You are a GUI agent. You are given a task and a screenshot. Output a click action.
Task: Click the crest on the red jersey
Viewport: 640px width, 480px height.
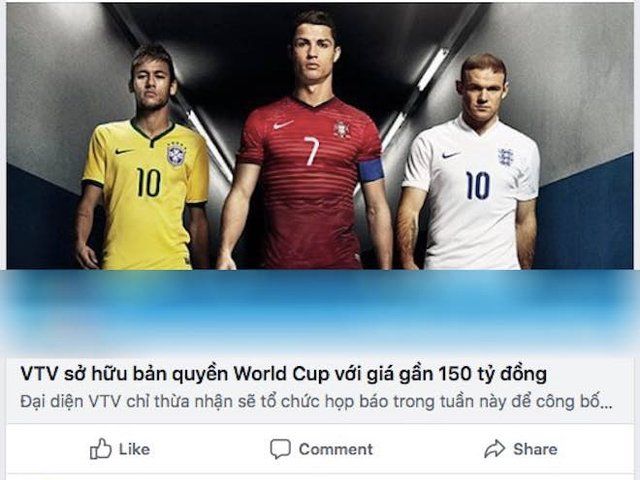[341, 129]
